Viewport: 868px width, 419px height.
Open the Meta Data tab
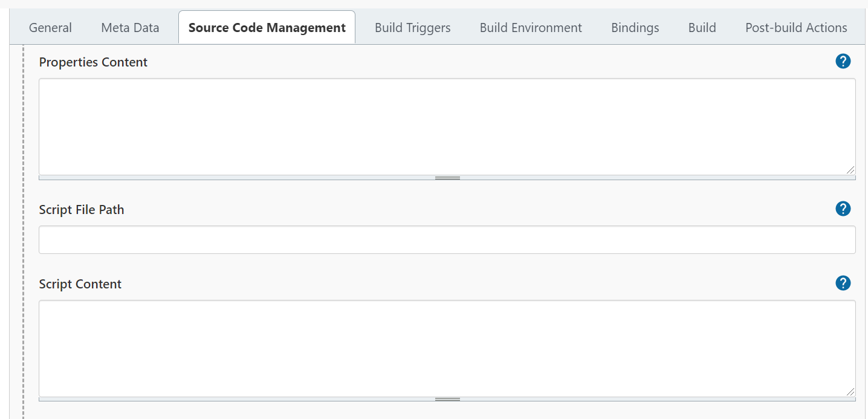130,28
